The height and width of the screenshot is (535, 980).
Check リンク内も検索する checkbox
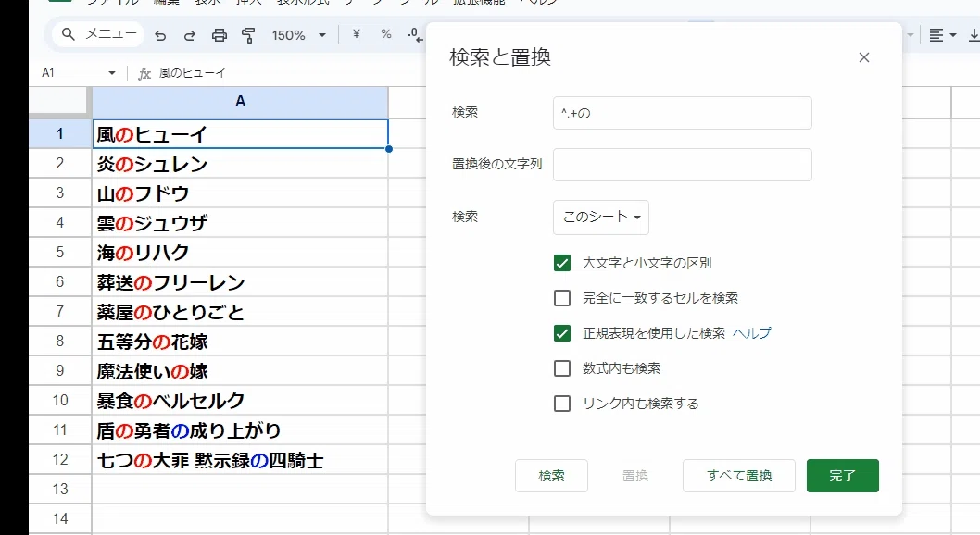pos(562,404)
